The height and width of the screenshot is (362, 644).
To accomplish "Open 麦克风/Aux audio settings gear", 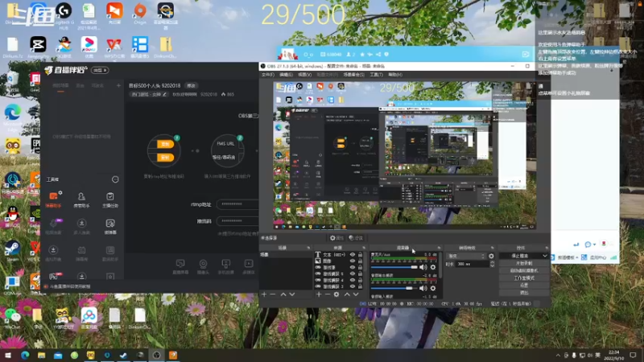I will pyautogui.click(x=433, y=267).
